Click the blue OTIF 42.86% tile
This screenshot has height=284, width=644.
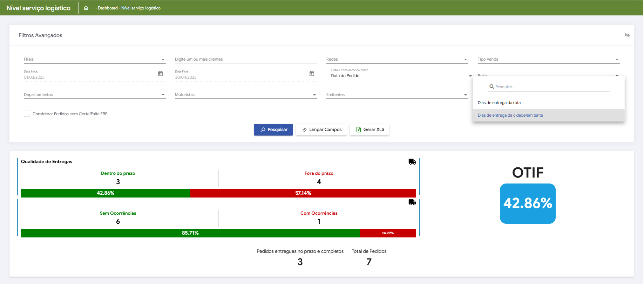click(x=528, y=203)
